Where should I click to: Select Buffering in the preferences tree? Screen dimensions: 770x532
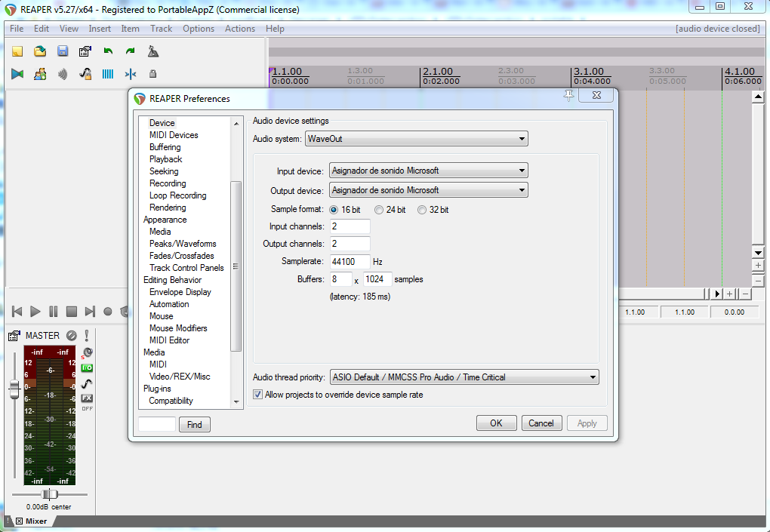[165, 147]
